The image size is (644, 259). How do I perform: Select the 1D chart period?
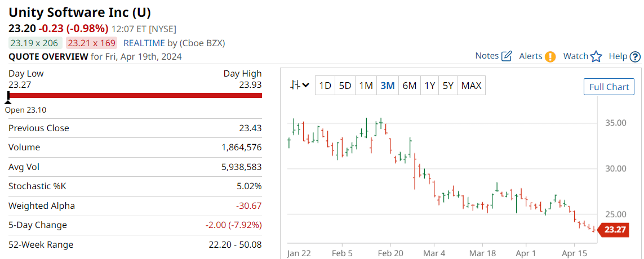[x=325, y=86]
